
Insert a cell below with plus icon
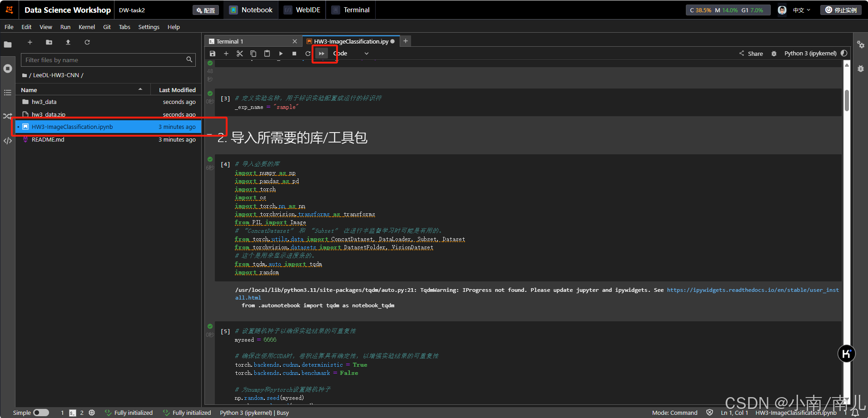tap(226, 54)
